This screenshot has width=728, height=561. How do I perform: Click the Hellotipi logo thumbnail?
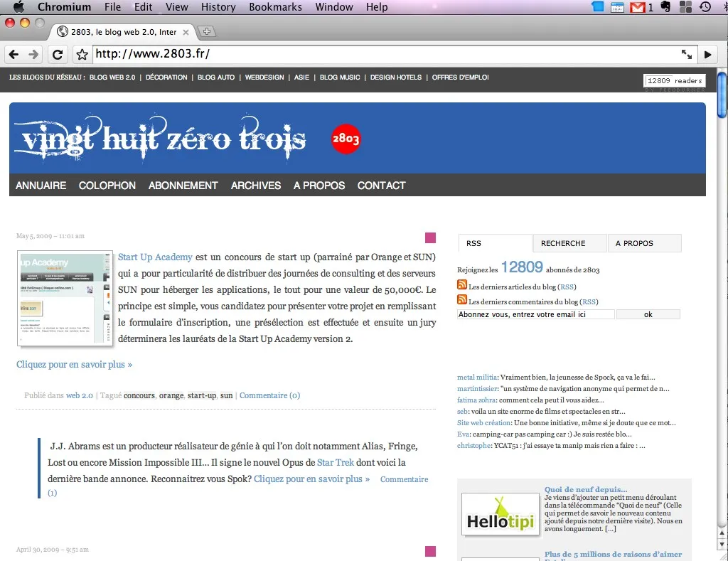click(500, 515)
